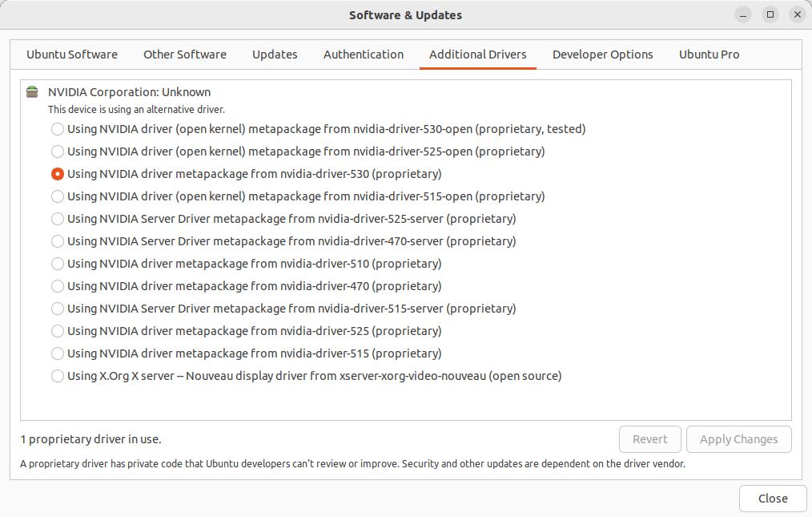The width and height of the screenshot is (812, 517).
Task: Click the NVIDIA device chip icon
Action: [31, 91]
